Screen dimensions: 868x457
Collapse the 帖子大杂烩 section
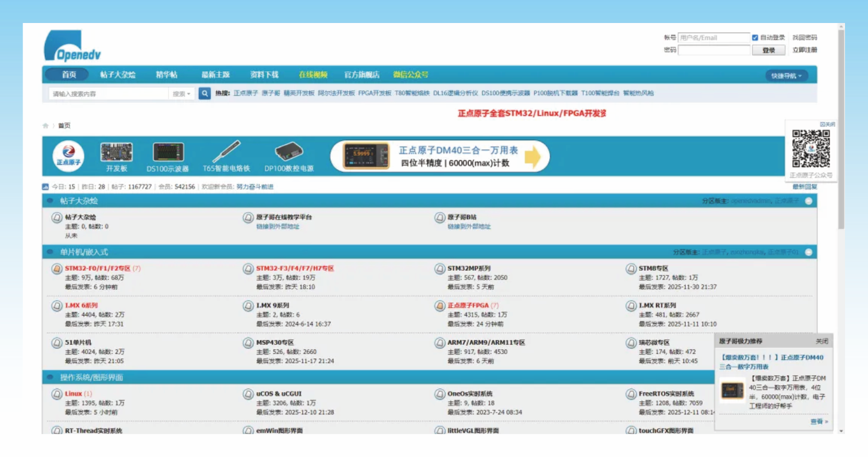click(809, 201)
